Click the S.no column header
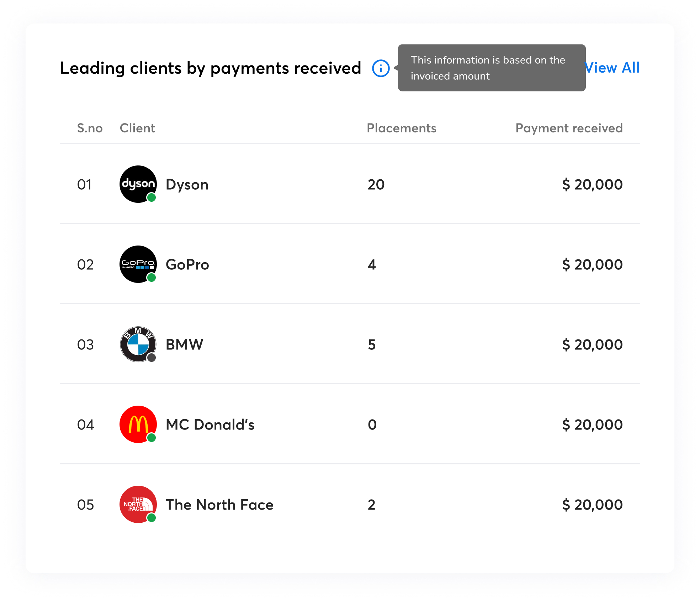 pos(90,128)
